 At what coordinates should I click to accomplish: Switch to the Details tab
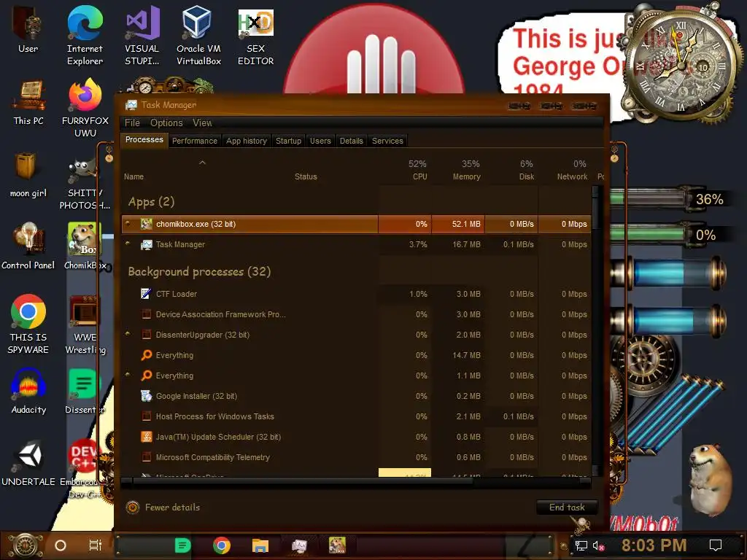click(x=351, y=141)
